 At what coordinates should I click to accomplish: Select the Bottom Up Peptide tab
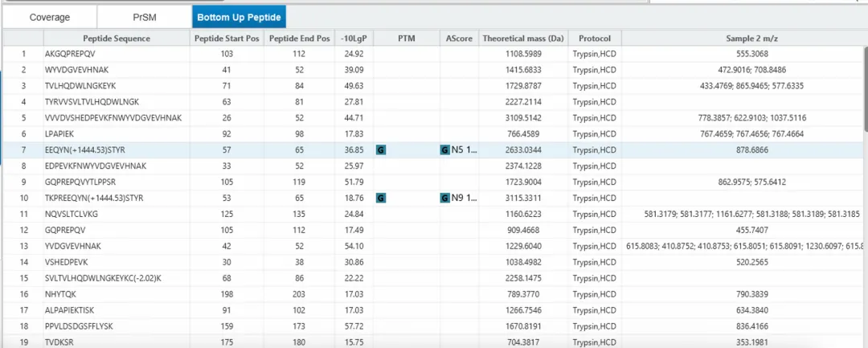click(x=239, y=17)
